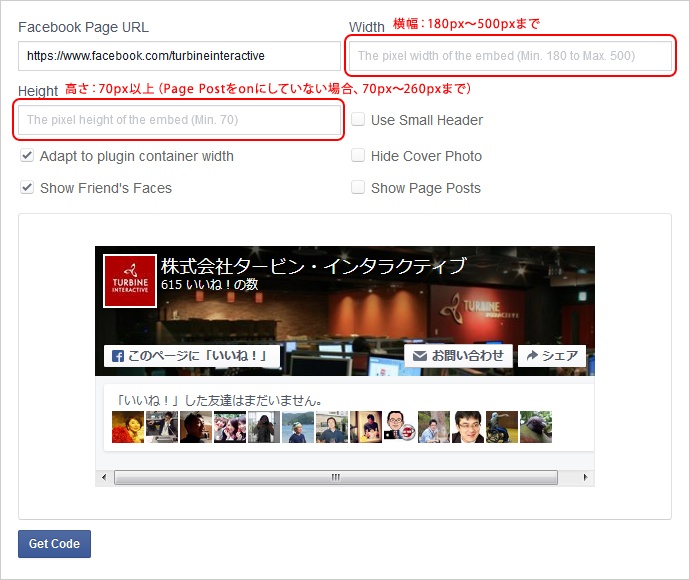Click the Facebook Page URL input field

179,56
